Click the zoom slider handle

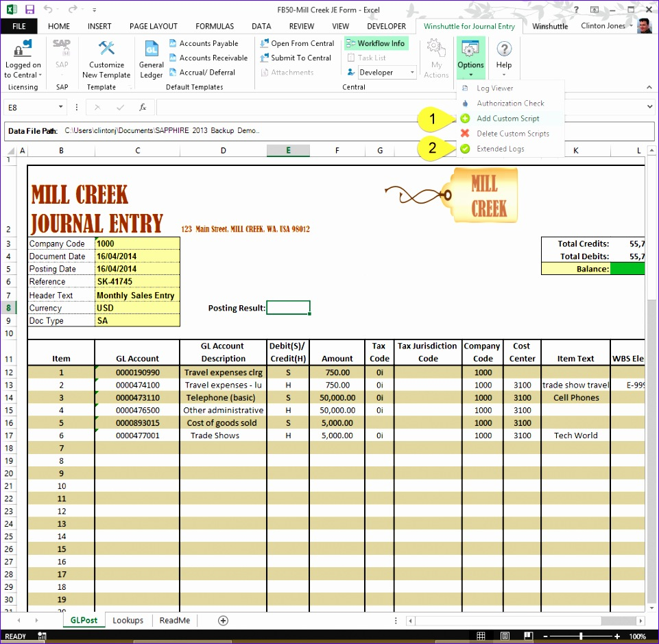coord(581,636)
